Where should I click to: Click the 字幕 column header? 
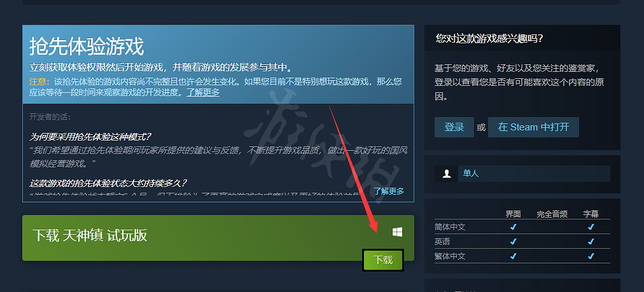(x=591, y=214)
